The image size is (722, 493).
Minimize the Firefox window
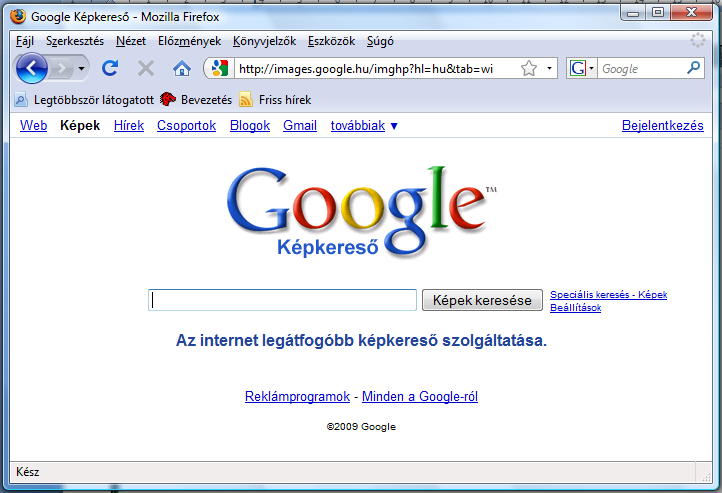[633, 12]
